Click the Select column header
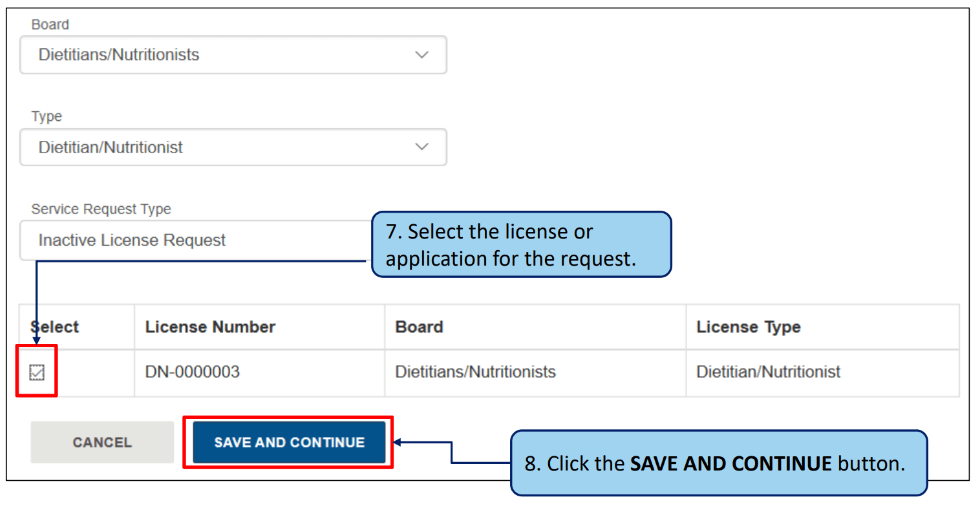Screen dimensions: 980x508 [x=55, y=327]
